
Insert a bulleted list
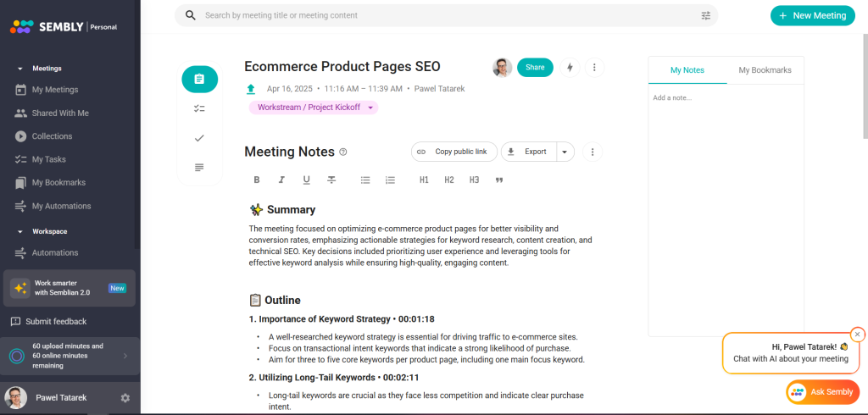pyautogui.click(x=365, y=180)
